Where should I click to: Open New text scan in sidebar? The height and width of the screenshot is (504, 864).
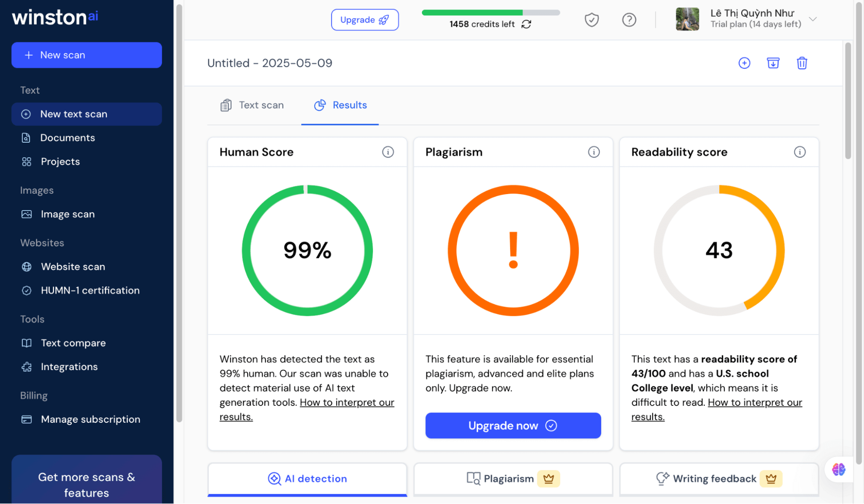click(86, 114)
